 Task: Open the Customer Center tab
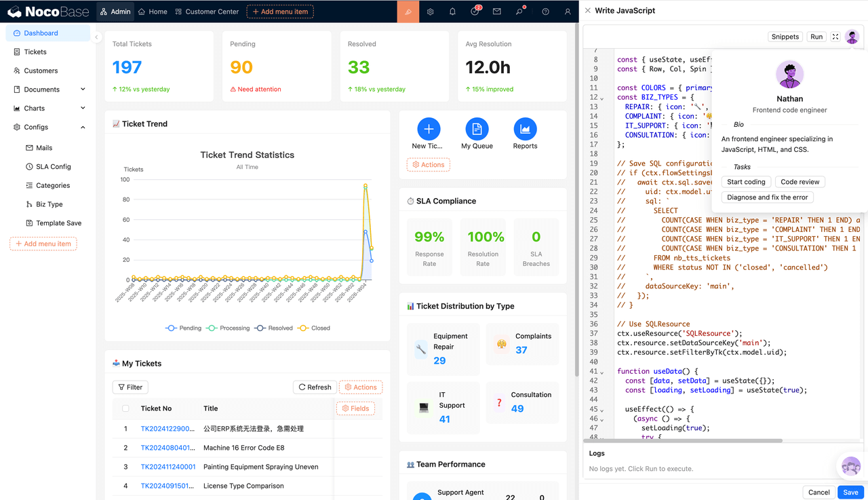coord(207,12)
